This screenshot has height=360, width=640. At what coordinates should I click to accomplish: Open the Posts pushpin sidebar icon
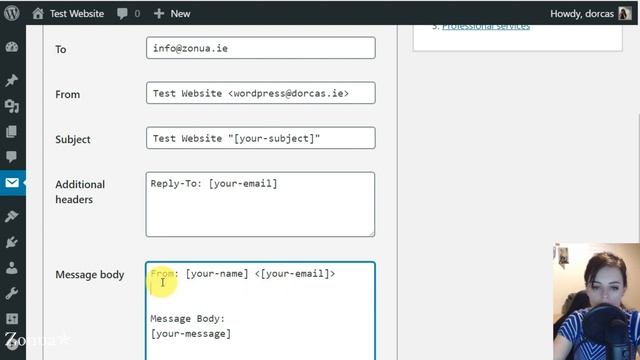pos(12,80)
